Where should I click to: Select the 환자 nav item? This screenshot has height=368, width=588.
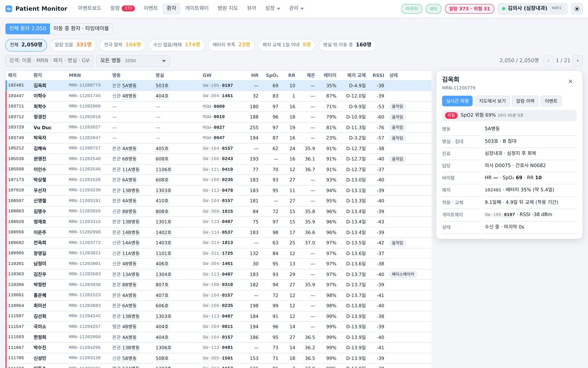click(172, 8)
